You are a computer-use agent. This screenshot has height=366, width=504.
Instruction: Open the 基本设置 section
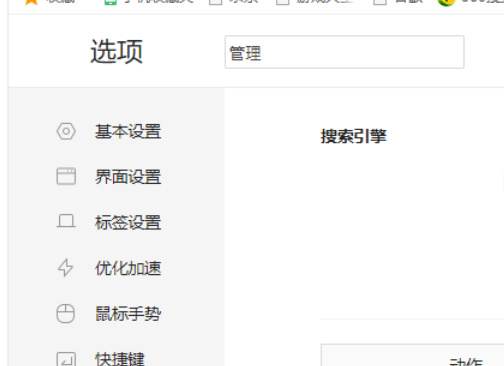pos(128,131)
